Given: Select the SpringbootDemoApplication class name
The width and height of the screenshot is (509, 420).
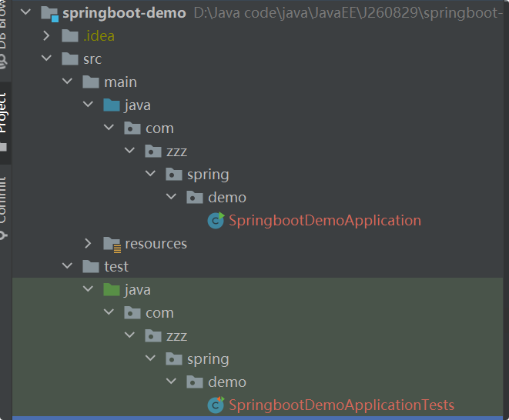Looking at the screenshot, I should pyautogui.click(x=325, y=221).
